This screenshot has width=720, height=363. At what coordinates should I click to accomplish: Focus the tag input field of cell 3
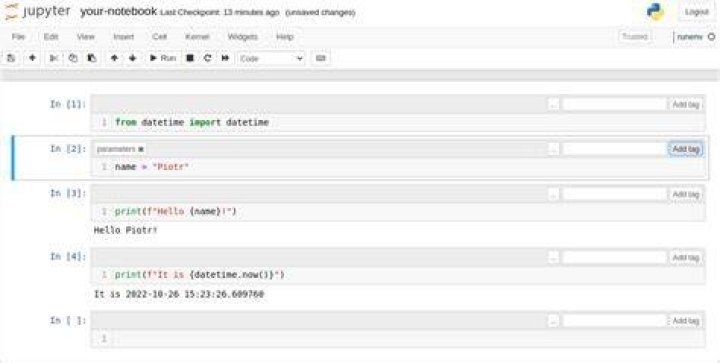click(614, 194)
